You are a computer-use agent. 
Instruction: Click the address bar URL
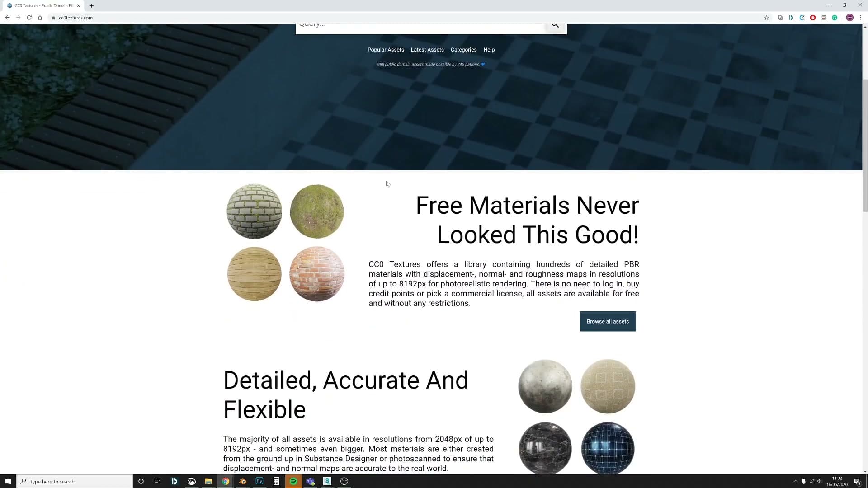[75, 18]
